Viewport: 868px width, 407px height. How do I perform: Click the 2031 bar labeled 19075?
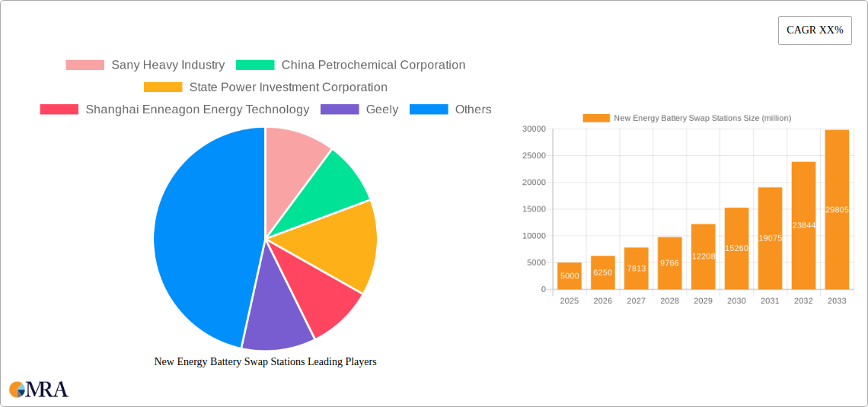pos(770,238)
